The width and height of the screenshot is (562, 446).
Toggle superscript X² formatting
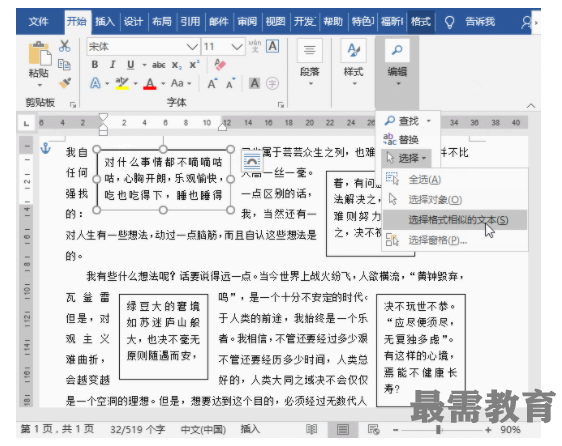tap(194, 65)
